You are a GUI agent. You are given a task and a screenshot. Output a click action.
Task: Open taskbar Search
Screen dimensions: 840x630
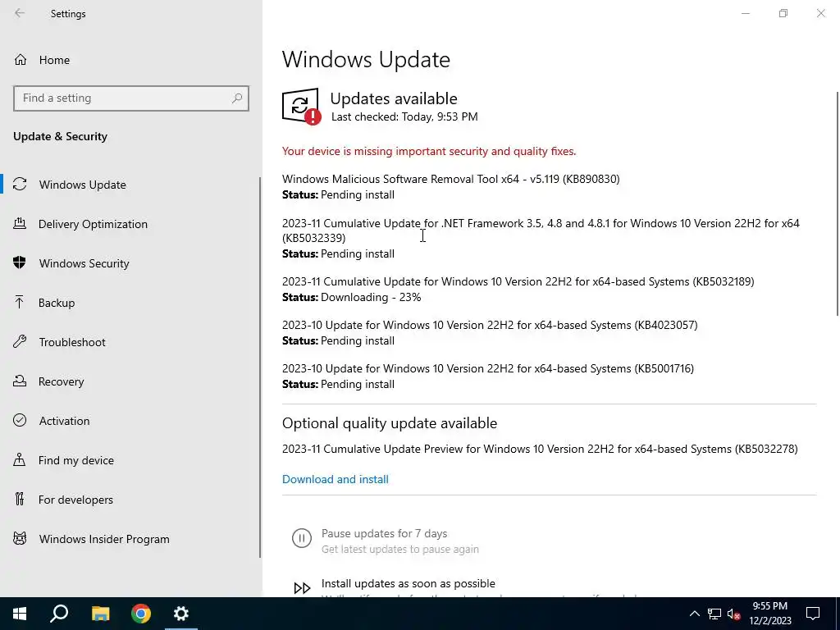[59, 614]
